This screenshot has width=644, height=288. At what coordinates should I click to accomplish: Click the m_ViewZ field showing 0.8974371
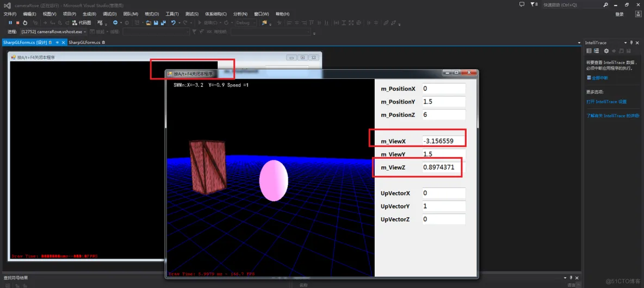pos(444,167)
